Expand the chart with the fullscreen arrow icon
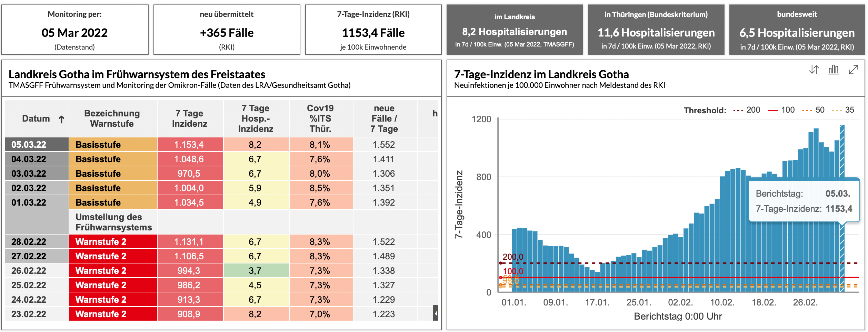The image size is (868, 332). [853, 70]
